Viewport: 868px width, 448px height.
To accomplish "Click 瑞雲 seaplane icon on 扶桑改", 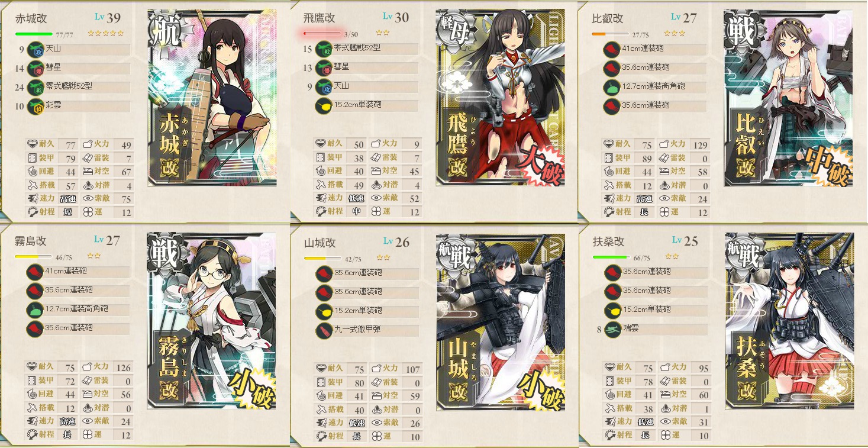I will point(612,328).
